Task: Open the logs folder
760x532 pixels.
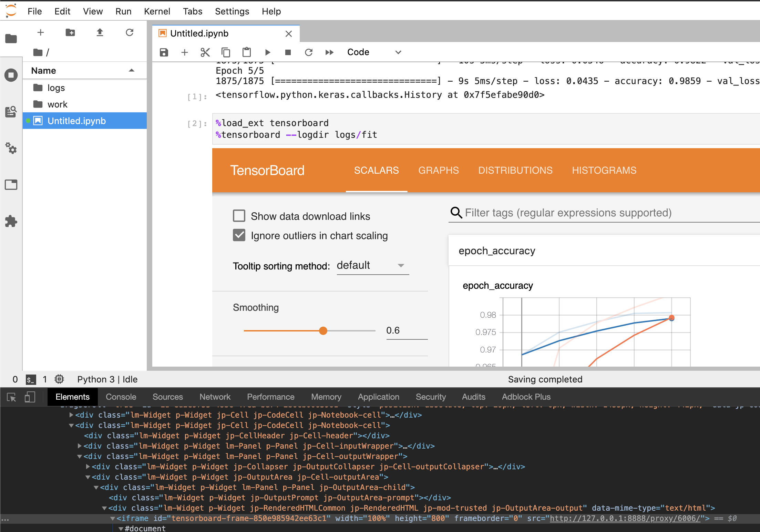Action: click(85, 88)
